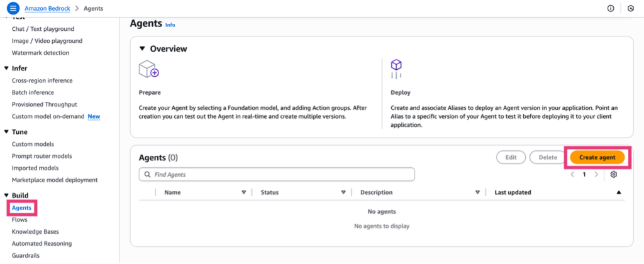Click the info circle icon in header
The height and width of the screenshot is (264, 644).
coord(610,9)
